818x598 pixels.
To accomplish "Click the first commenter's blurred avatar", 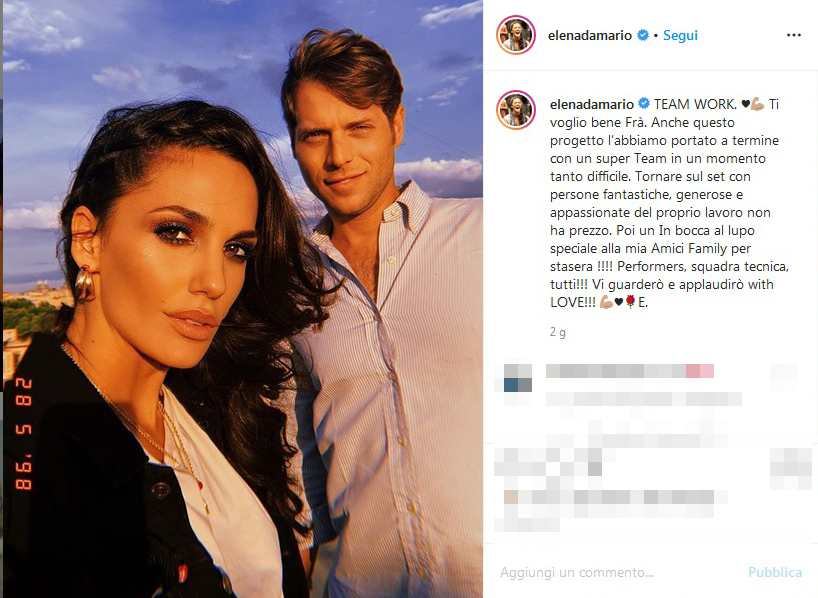I will coord(518,378).
